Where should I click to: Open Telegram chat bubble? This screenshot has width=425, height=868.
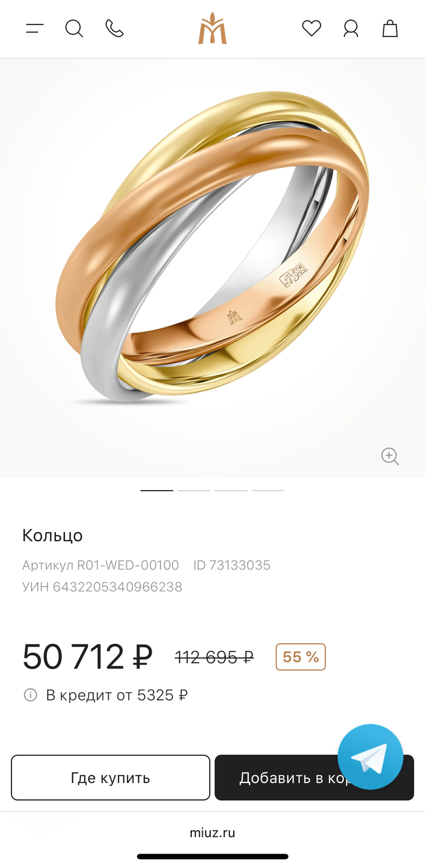370,756
